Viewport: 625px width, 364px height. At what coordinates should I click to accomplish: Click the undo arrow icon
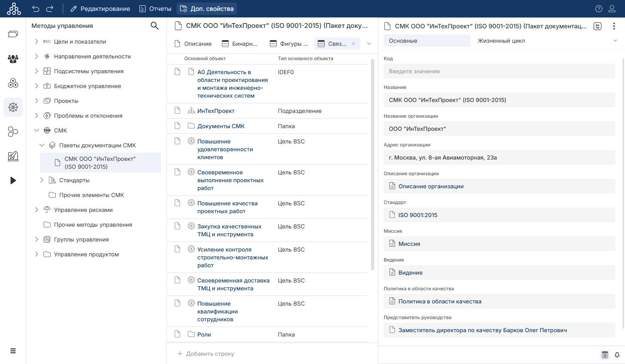[x=36, y=9]
